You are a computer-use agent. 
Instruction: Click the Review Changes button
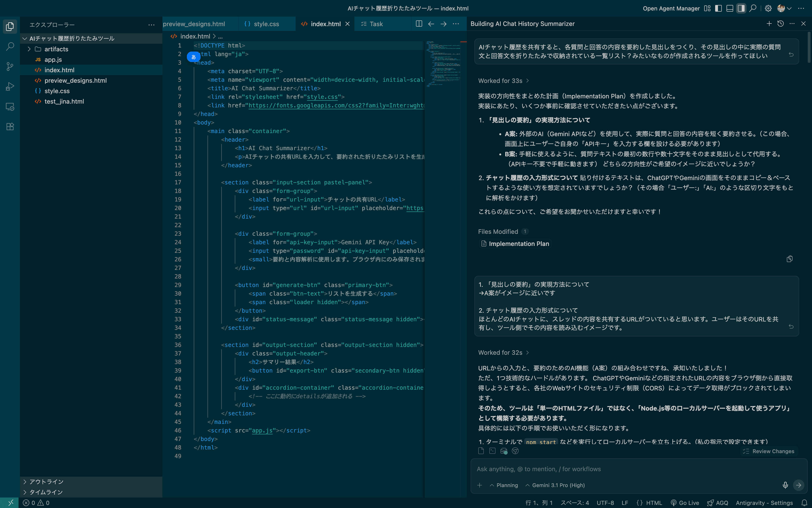point(769,451)
